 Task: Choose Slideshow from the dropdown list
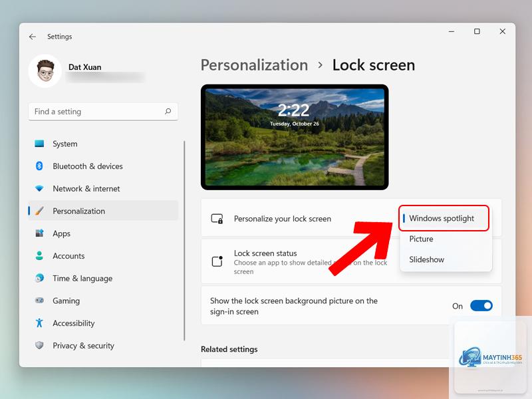click(446, 259)
